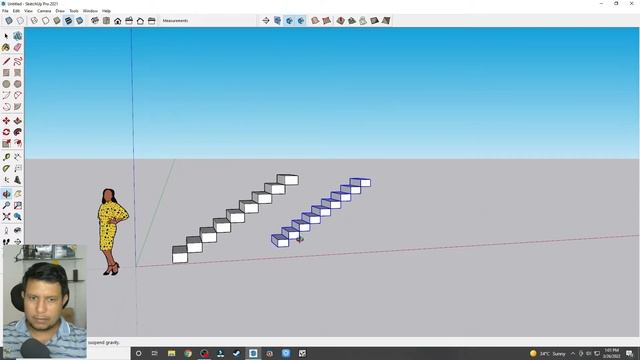Screen dimensions: 640x360
Task: Open the Camera menu
Action: (x=44, y=11)
